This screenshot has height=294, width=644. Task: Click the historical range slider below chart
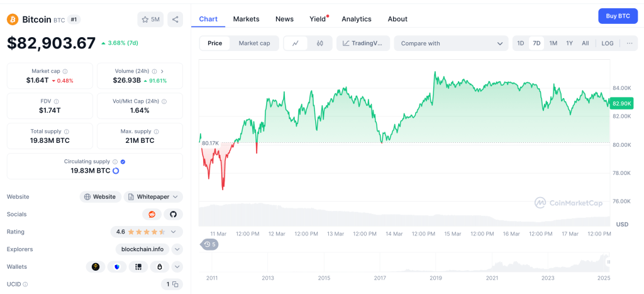[406, 263]
